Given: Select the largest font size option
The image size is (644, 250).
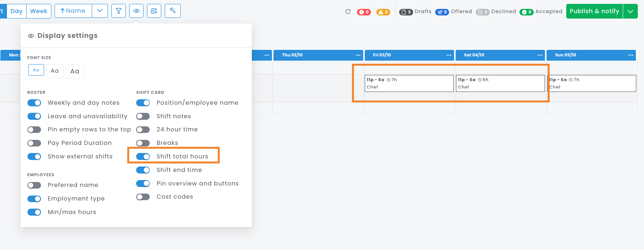Looking at the screenshot, I should pyautogui.click(x=75, y=71).
